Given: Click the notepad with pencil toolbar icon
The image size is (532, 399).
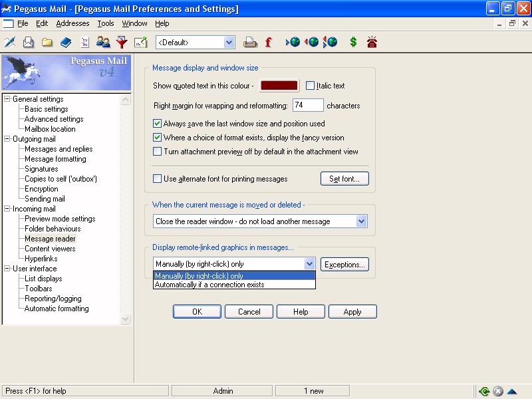Looking at the screenshot, I should click(x=140, y=43).
